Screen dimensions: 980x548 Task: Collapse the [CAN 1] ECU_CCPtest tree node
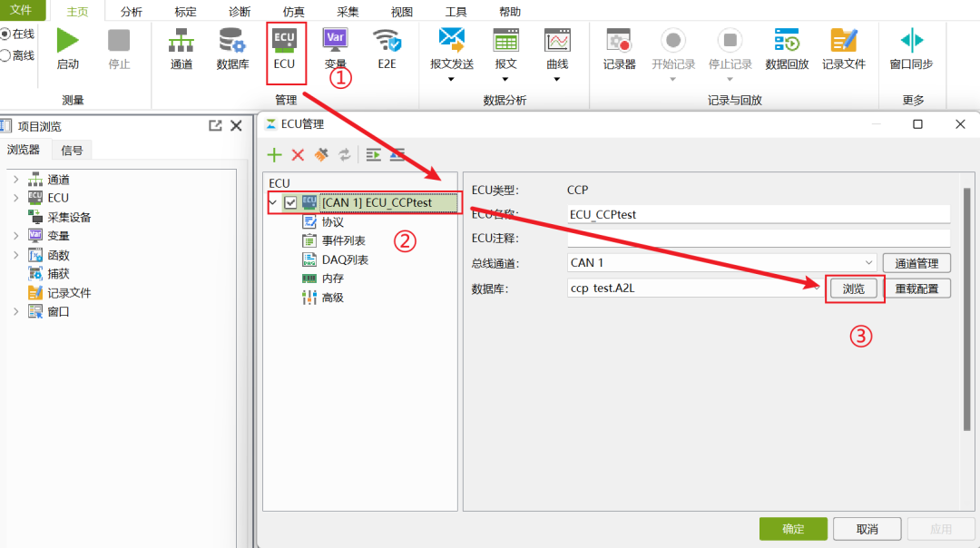tap(273, 202)
